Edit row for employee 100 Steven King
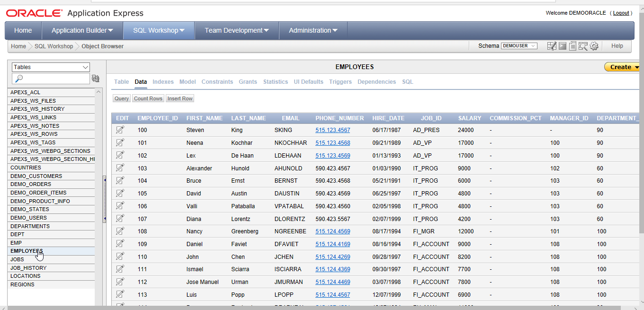Screen dimensions: 644x310 click(x=120, y=130)
